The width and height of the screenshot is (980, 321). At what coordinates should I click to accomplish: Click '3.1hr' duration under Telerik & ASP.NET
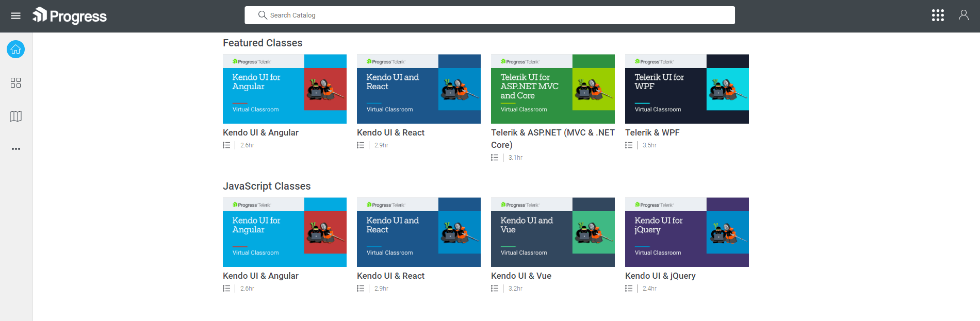point(515,158)
